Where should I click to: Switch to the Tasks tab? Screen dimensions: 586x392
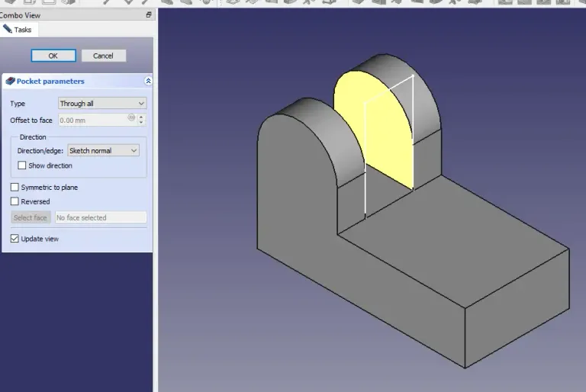point(18,30)
